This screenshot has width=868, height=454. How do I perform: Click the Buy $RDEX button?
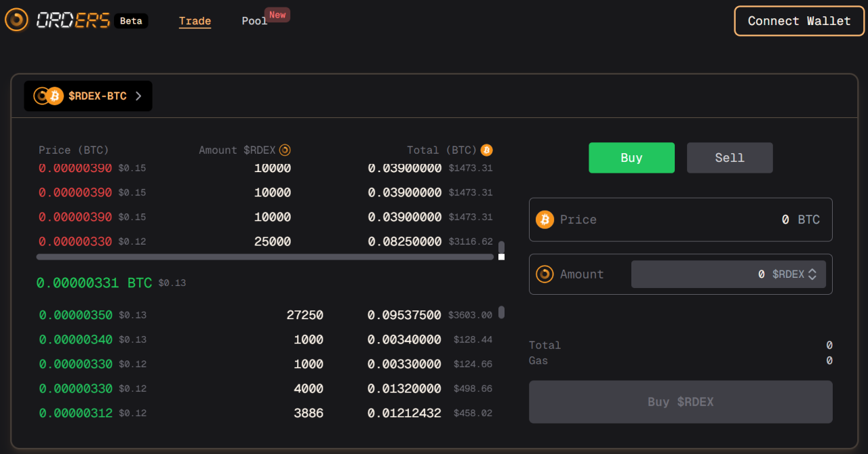pyautogui.click(x=680, y=401)
